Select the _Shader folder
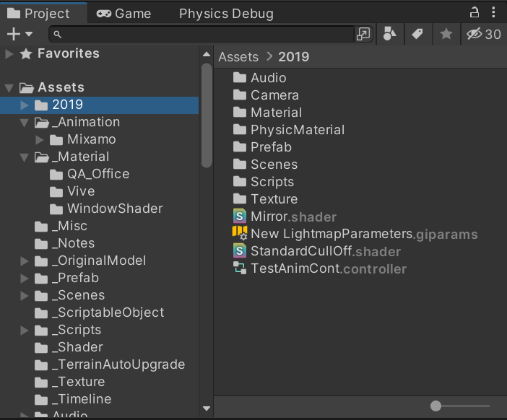Image resolution: width=507 pixels, height=420 pixels. coord(69,347)
